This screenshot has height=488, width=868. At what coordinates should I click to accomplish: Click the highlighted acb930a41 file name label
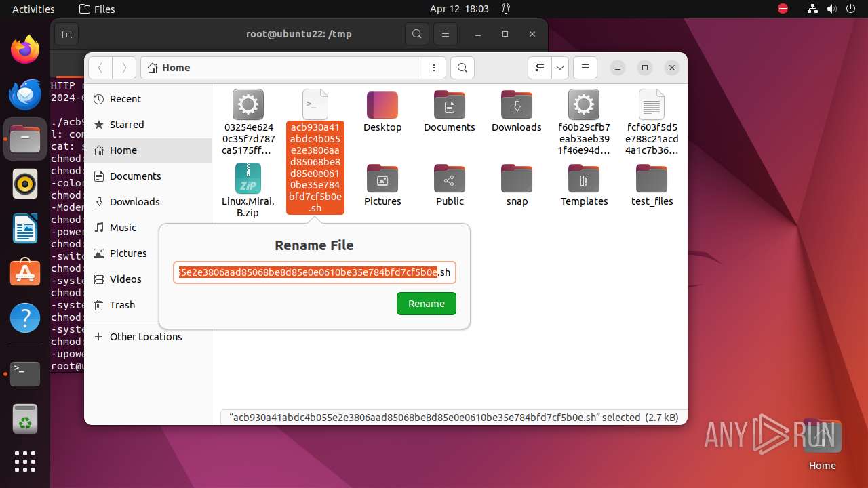[315, 167]
